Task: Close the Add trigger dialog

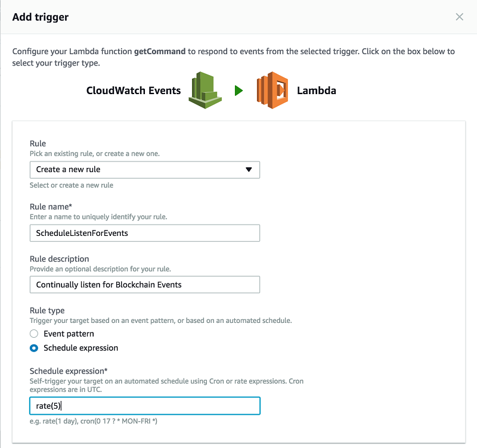Action: pyautogui.click(x=459, y=17)
